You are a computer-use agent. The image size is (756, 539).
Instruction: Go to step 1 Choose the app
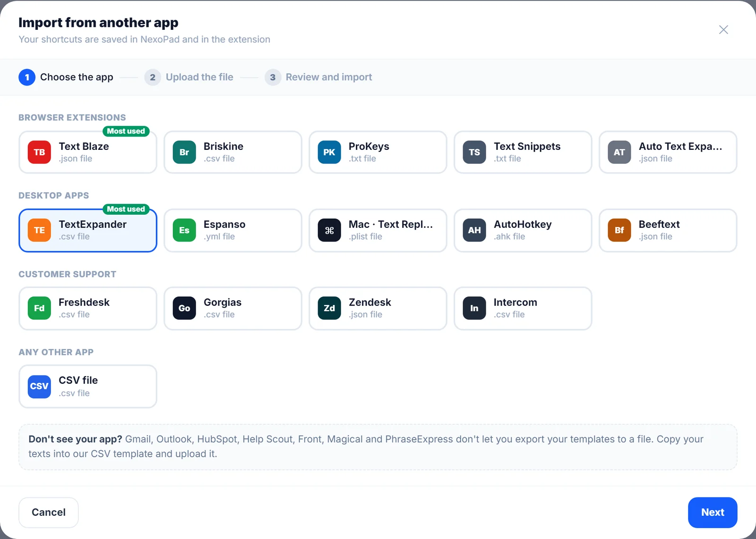(x=66, y=77)
